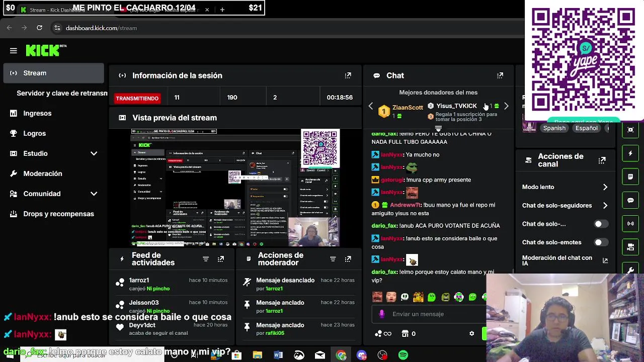
Task: Click the channel points infinity icon
Action: pyautogui.click(x=383, y=333)
